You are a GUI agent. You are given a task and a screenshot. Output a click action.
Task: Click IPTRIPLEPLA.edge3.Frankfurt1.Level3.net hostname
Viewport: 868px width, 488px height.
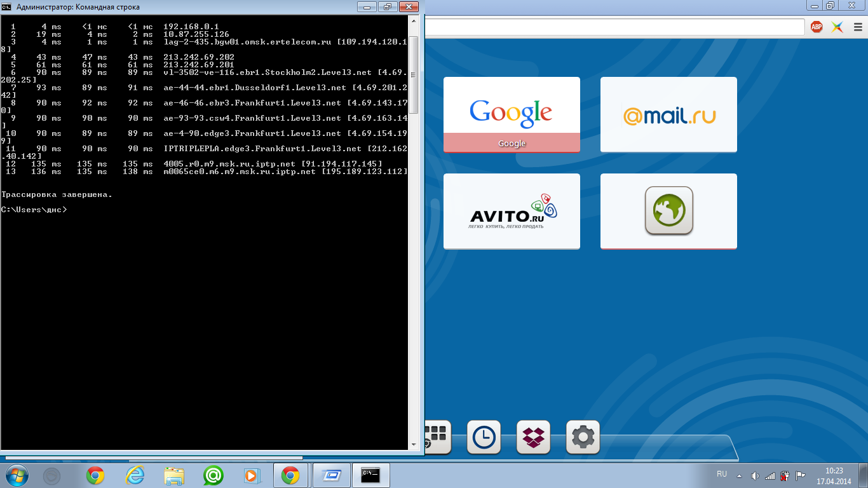point(262,149)
